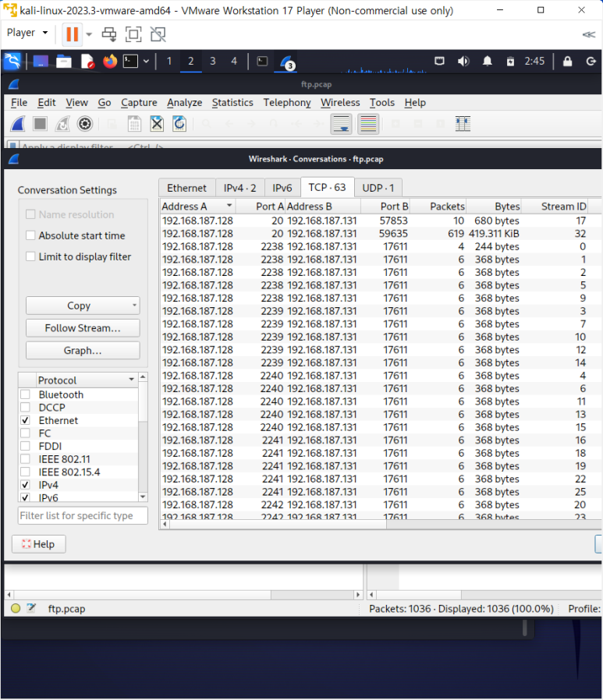The height and width of the screenshot is (700, 603).
Task: Click the Protocol column header sort arrow
Action: (131, 380)
